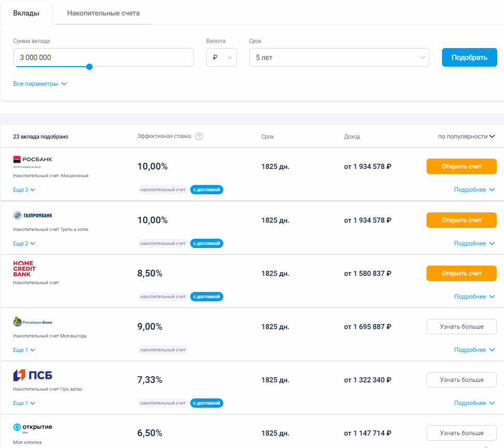Click the effective rate help question icon
This screenshot has width=504, height=448.
coord(199,136)
